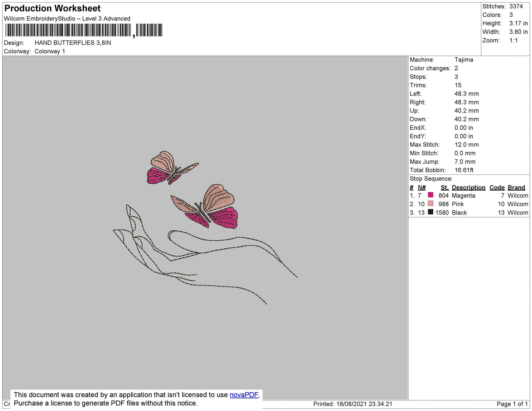Click the Magenta color swatch
Screen dimensions: 532x411
click(x=430, y=195)
